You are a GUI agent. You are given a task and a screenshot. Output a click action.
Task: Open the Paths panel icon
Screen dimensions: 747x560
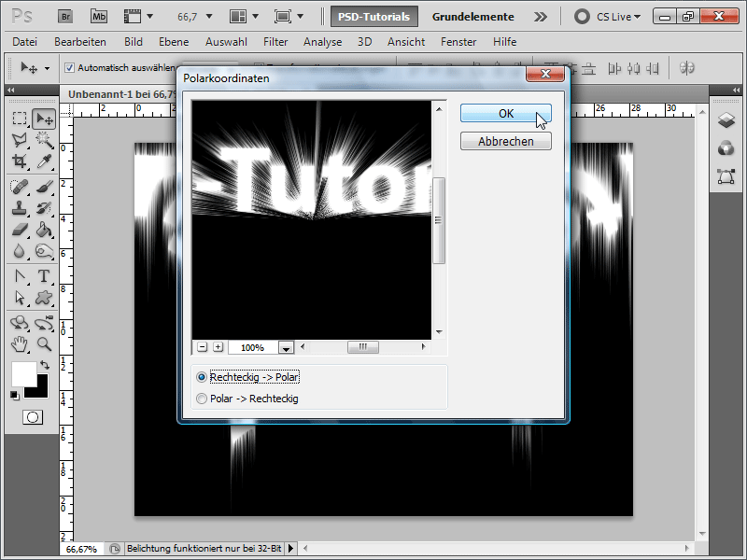[x=726, y=176]
